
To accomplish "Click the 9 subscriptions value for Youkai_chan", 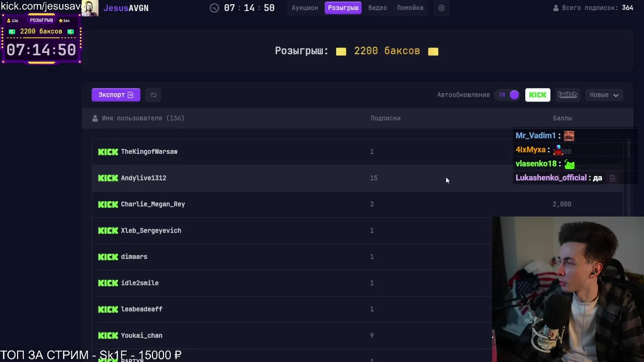I will tap(372, 335).
